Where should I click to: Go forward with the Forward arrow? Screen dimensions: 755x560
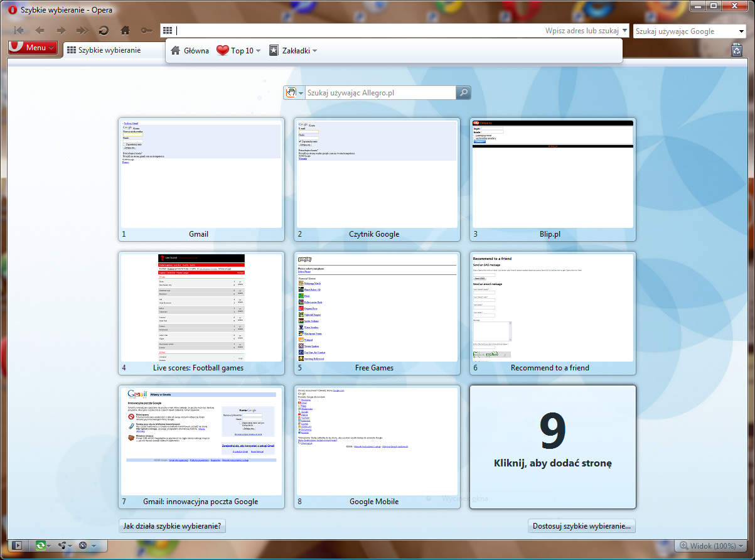[61, 30]
